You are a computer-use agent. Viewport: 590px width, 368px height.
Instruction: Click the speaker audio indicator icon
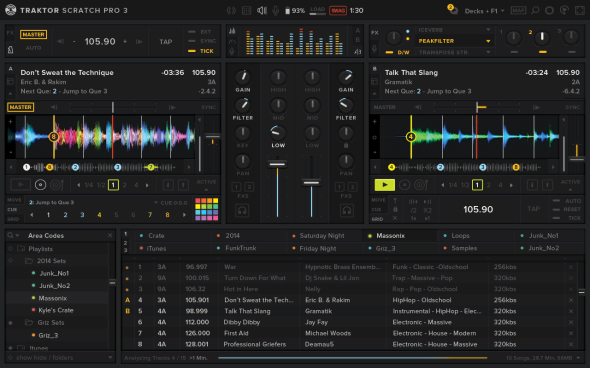pyautogui.click(x=262, y=11)
